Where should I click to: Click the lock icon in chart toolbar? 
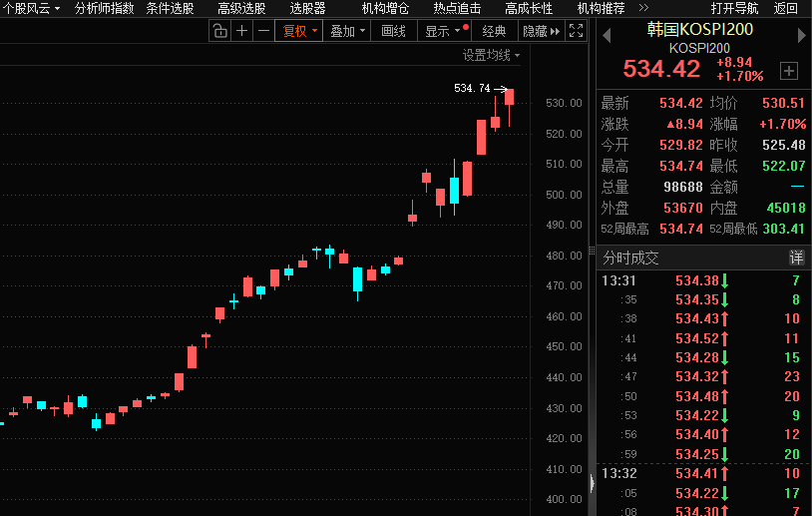(220, 31)
